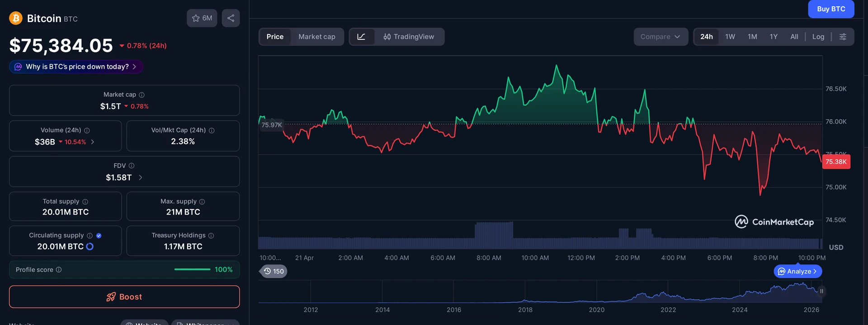The width and height of the screenshot is (868, 325).
Task: Select the 24h time range
Action: pos(707,37)
